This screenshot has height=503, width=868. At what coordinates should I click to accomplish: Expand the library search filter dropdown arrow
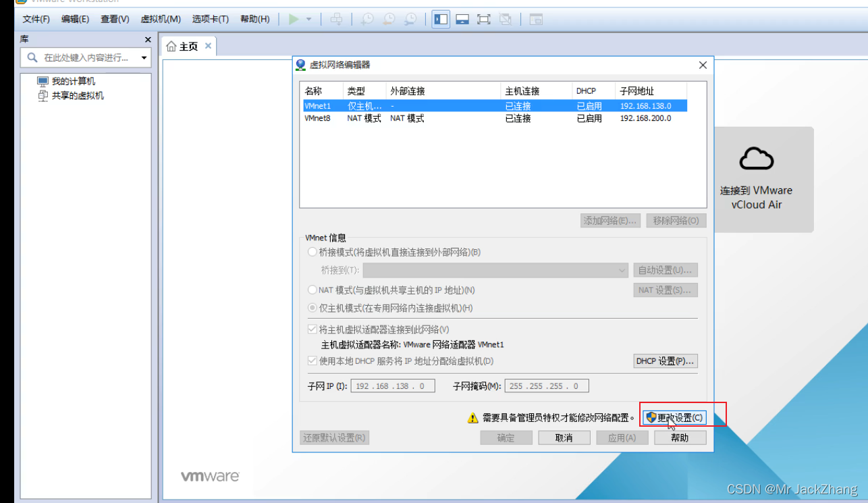[x=144, y=58]
